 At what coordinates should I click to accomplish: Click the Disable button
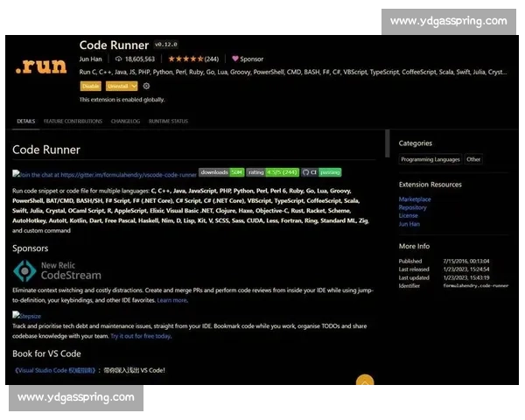90,86
